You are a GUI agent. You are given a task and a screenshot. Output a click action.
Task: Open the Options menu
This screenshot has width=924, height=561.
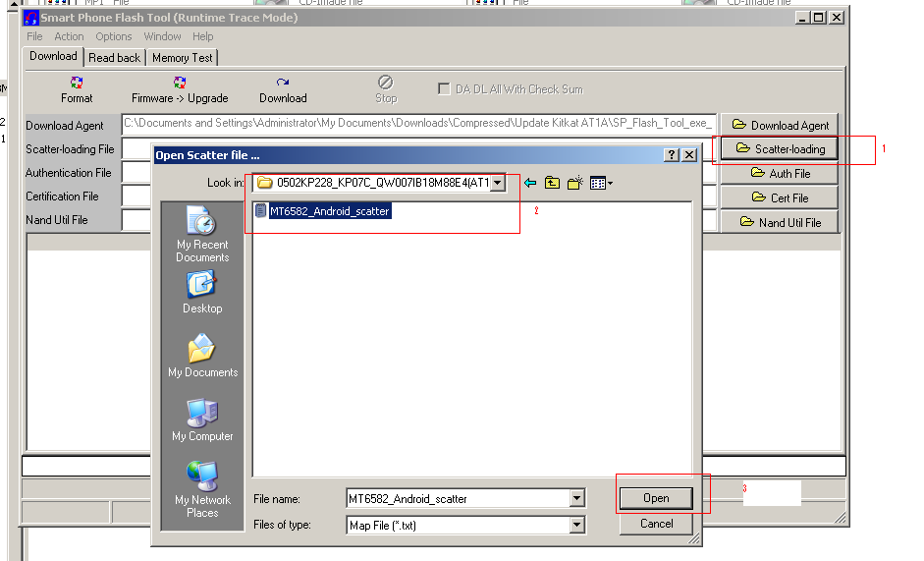coord(114,36)
